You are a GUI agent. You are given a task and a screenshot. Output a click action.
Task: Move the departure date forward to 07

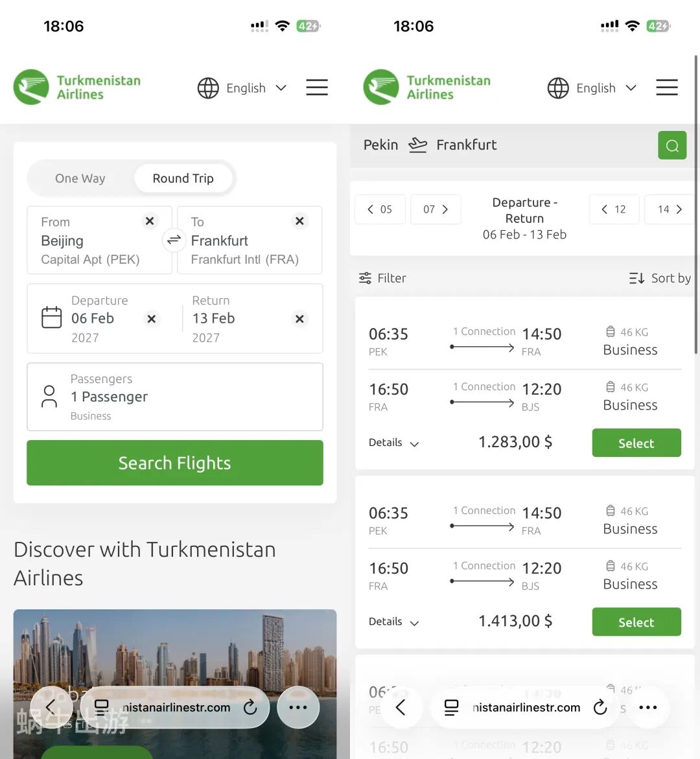tap(436, 209)
